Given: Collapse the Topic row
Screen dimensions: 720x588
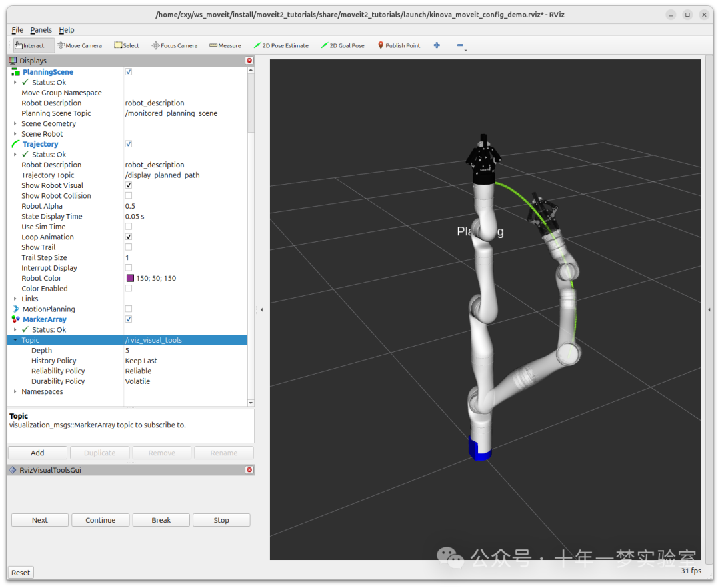Looking at the screenshot, I should pos(15,340).
